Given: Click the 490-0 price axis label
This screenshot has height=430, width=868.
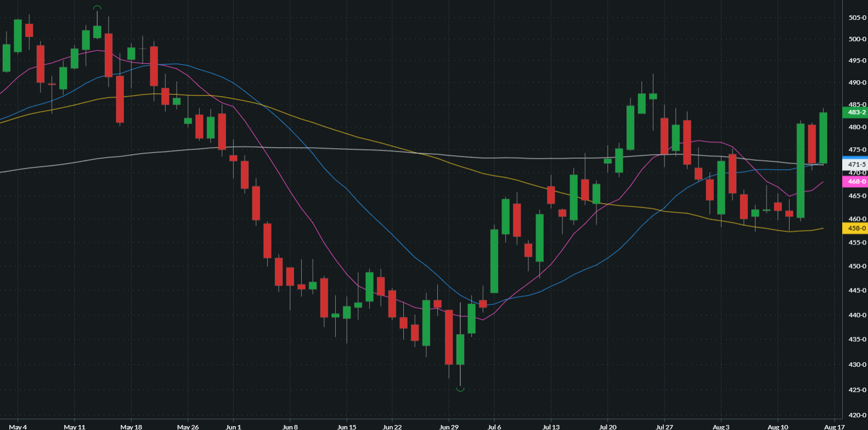Looking at the screenshot, I should pyautogui.click(x=857, y=82).
